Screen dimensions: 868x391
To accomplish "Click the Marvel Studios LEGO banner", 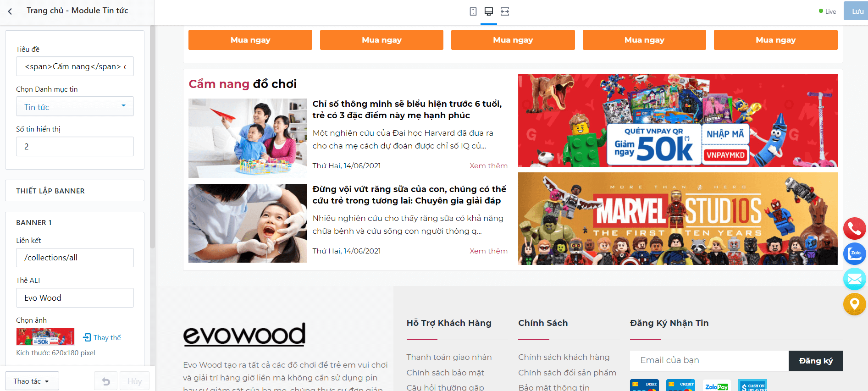I will 678,219.
